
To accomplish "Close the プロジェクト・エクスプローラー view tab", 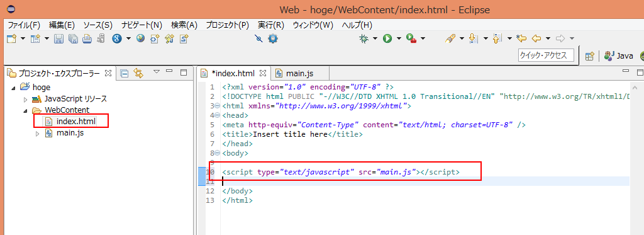I will [108, 73].
